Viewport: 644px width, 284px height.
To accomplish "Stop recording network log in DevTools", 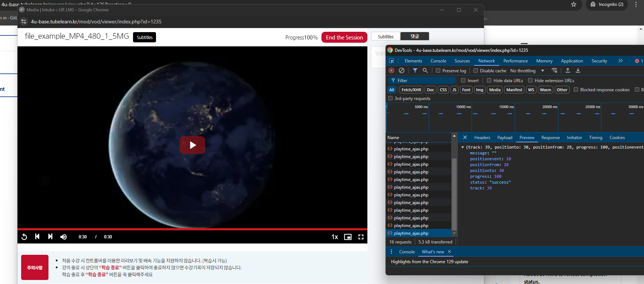I will (391, 70).
